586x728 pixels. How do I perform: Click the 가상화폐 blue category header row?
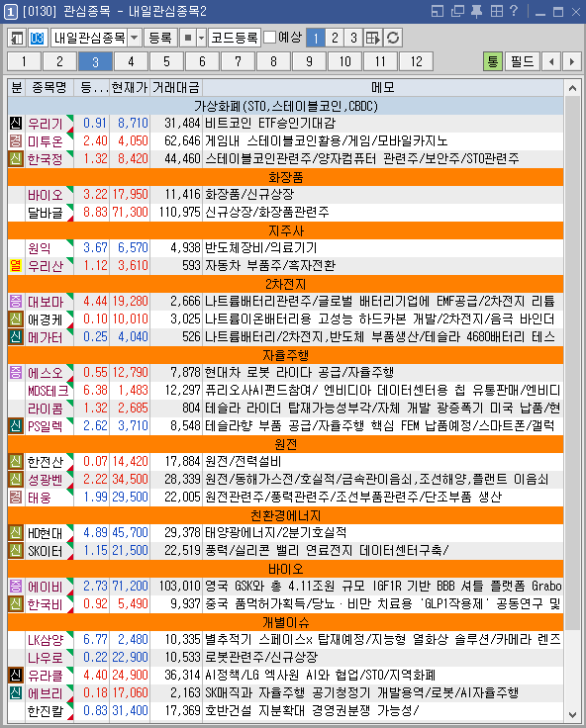[285, 106]
